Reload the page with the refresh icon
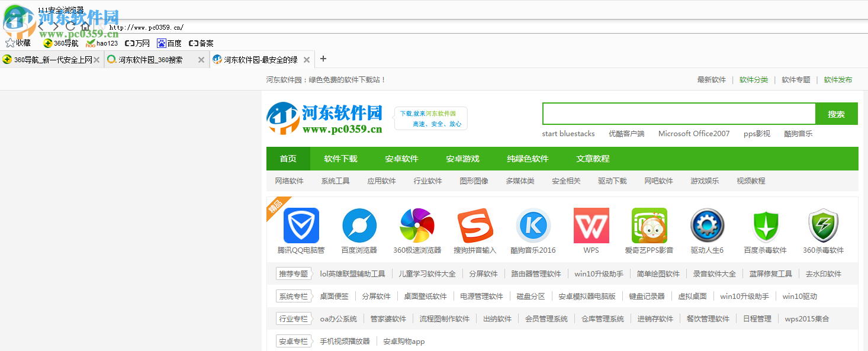This screenshot has width=868, height=351. click(70, 27)
